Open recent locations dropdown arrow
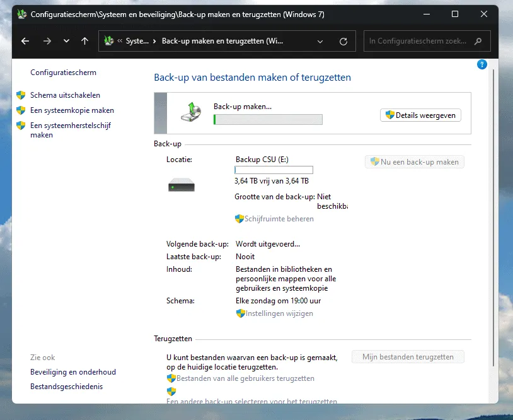 click(x=66, y=41)
